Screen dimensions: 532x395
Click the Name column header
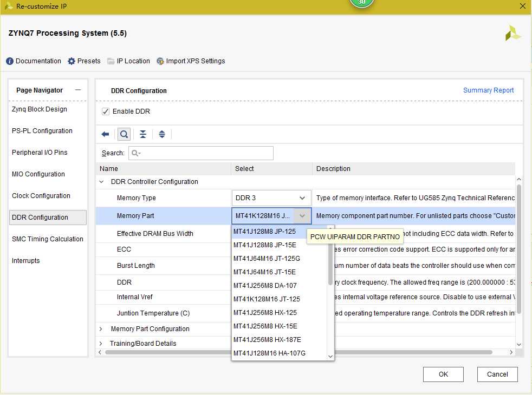tap(164, 169)
